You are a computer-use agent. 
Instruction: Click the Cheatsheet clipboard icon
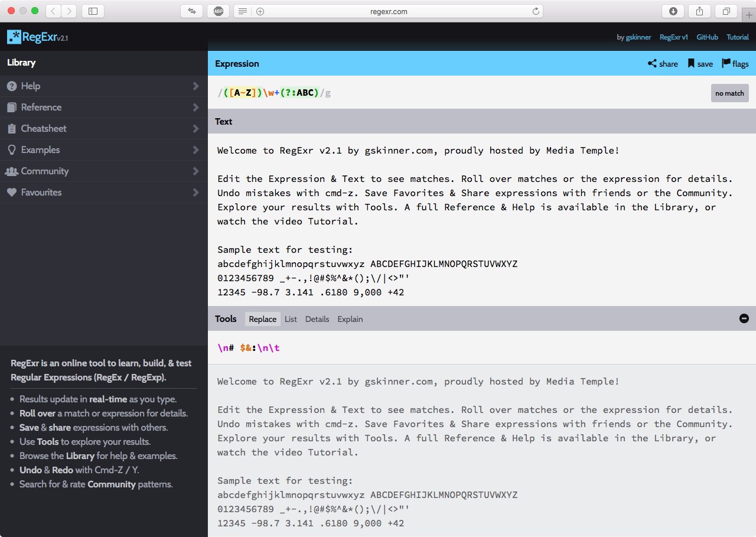click(11, 129)
